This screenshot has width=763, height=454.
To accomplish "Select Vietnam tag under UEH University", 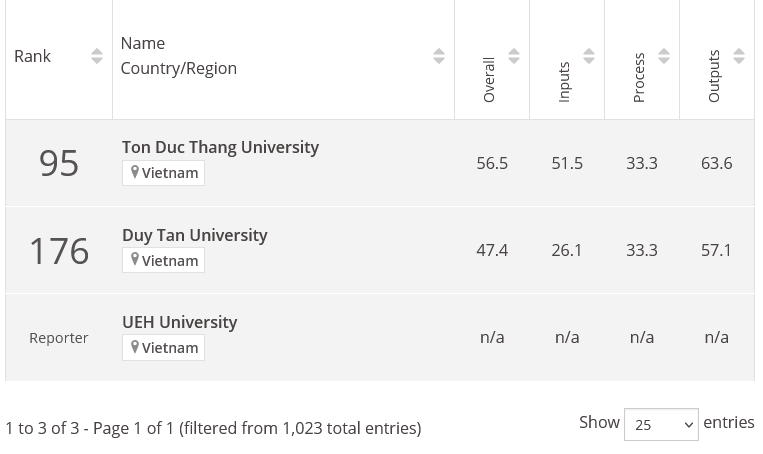I will coord(164,347).
